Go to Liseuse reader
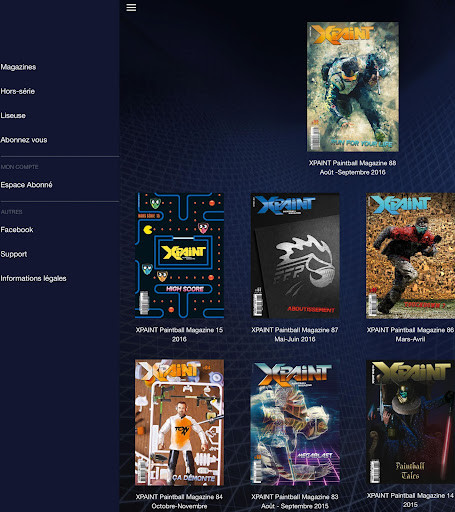The width and height of the screenshot is (455, 512). (13, 116)
